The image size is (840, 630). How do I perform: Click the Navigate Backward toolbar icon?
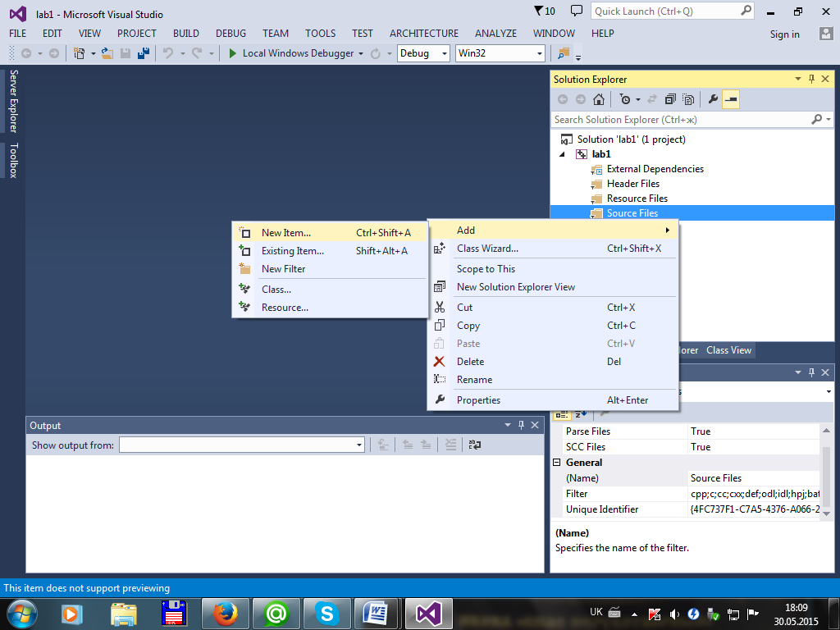click(x=25, y=53)
